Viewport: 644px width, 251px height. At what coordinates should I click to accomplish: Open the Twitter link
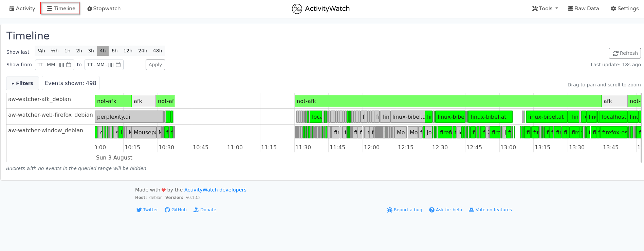point(147,210)
